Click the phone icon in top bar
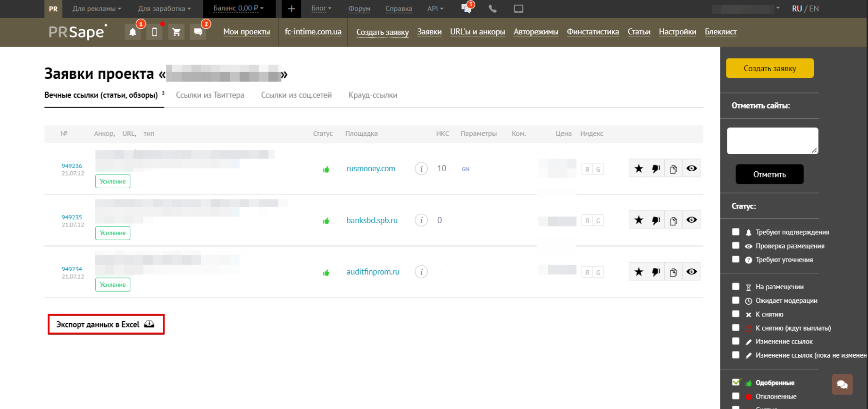This screenshot has width=868, height=409. click(x=492, y=8)
